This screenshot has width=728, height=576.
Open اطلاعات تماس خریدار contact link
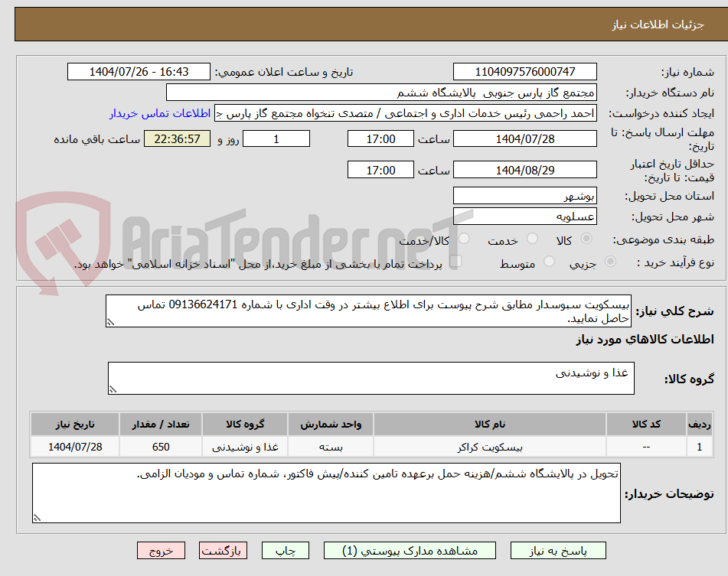coord(160,114)
